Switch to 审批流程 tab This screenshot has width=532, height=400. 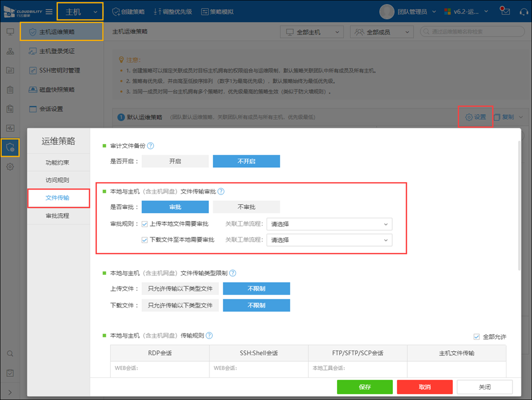tap(58, 216)
